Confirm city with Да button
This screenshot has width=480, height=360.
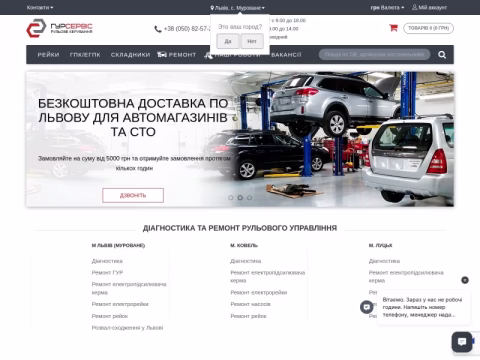(228, 41)
